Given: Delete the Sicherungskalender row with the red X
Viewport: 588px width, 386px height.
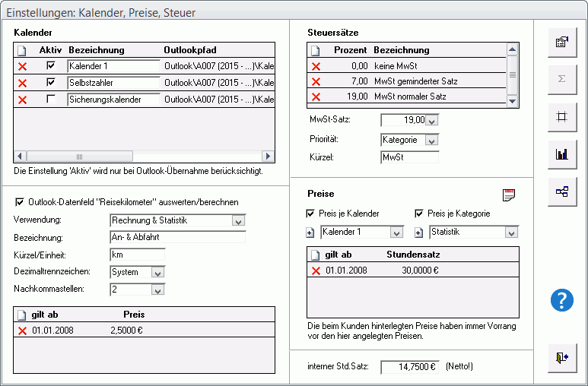Looking at the screenshot, I should 22,100.
